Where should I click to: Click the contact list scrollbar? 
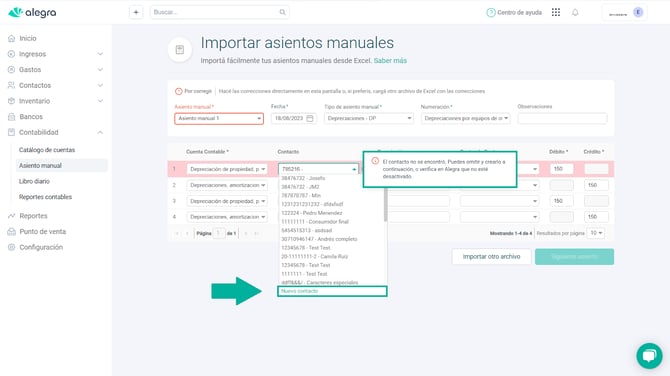point(386,205)
